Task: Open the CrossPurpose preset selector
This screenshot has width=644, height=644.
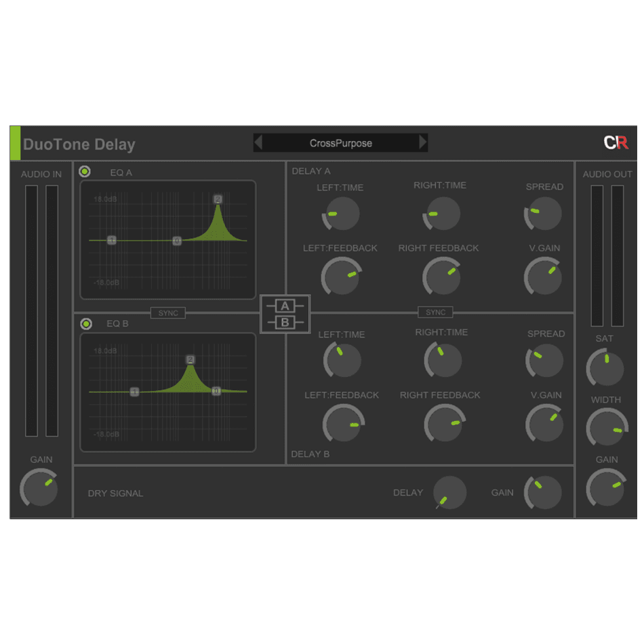Action: (x=340, y=143)
